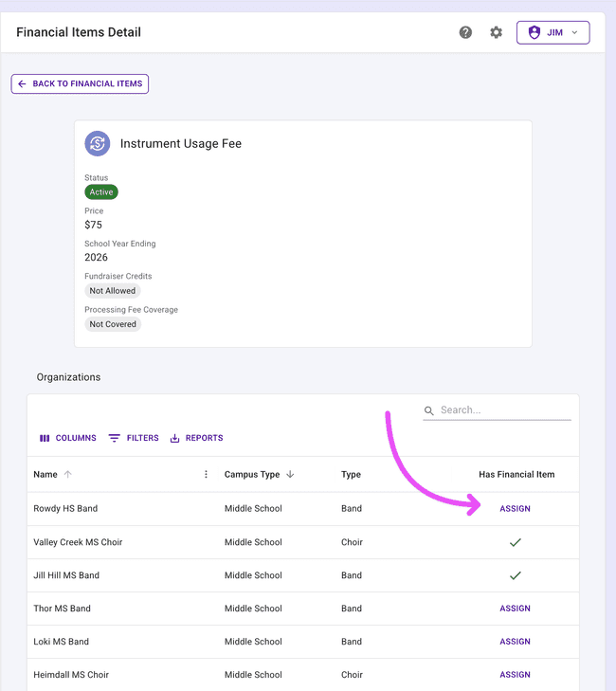
Task: Click the search magnifier icon
Action: (x=428, y=410)
